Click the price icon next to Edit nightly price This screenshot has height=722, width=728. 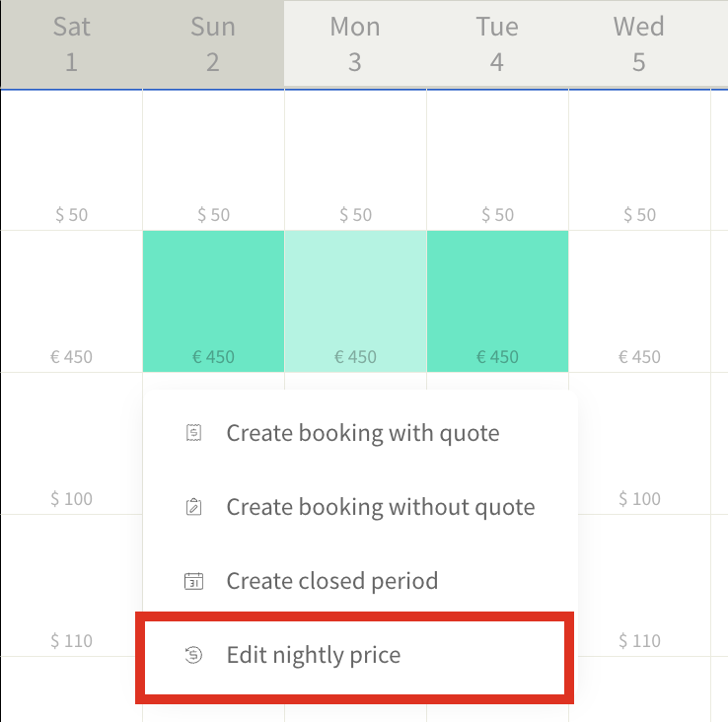[194, 655]
